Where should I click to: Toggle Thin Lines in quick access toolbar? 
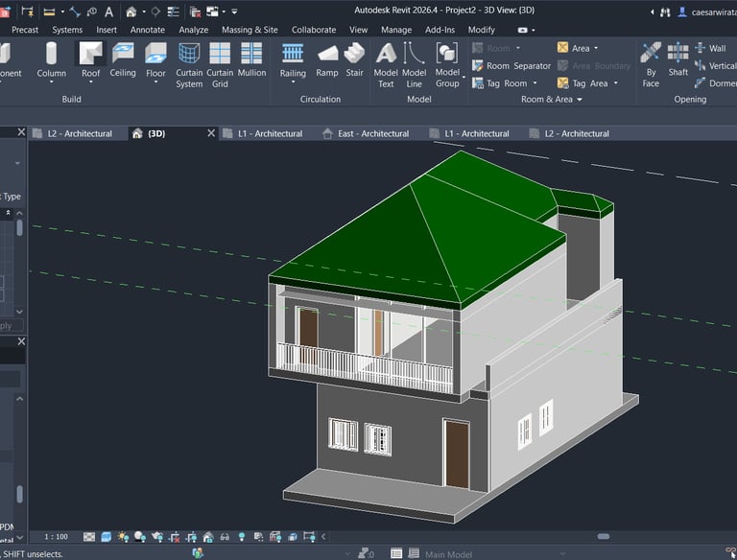pos(173,12)
